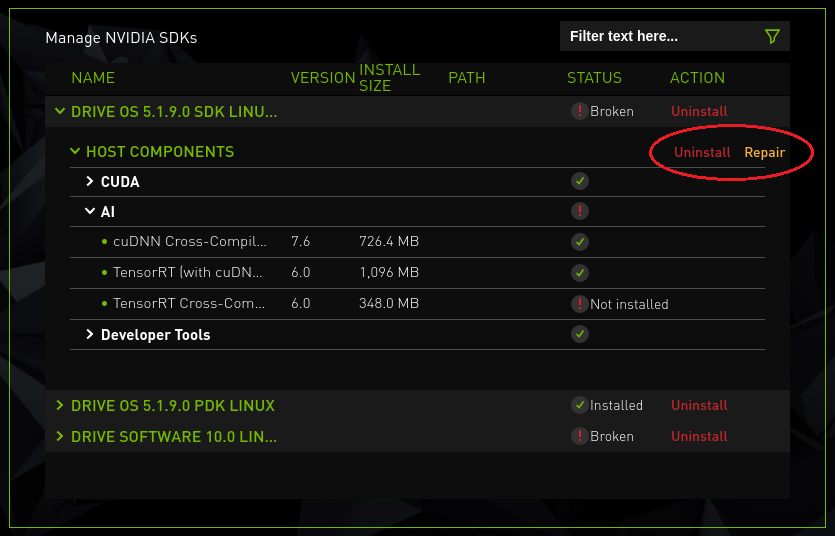Viewport: 835px width, 536px height.
Task: Collapse the AI component group
Action: [90, 212]
